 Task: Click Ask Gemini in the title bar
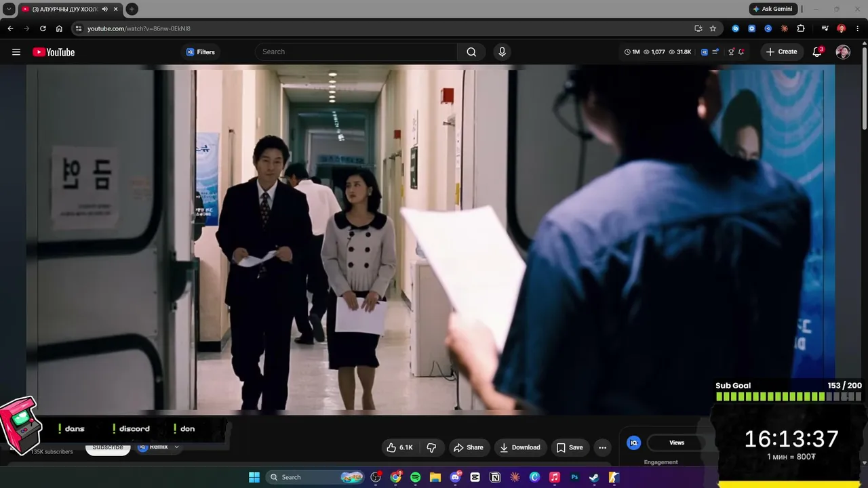773,9
